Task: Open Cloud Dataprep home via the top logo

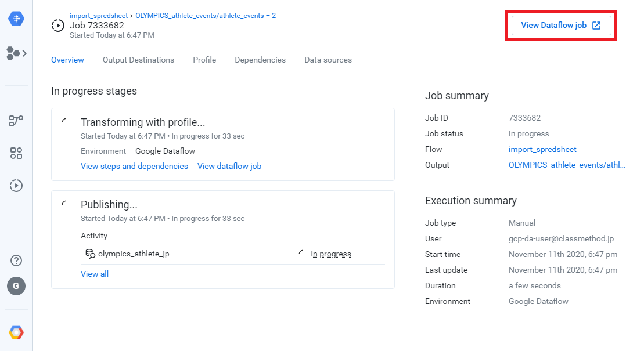Action: click(16, 18)
